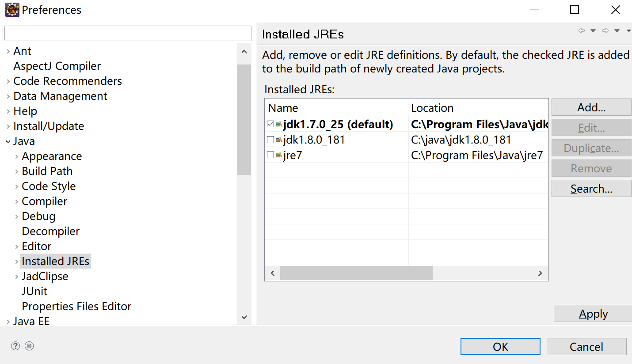Select the jdk1.7.0_25 (default) row
This screenshot has height=364, width=632.
click(338, 125)
